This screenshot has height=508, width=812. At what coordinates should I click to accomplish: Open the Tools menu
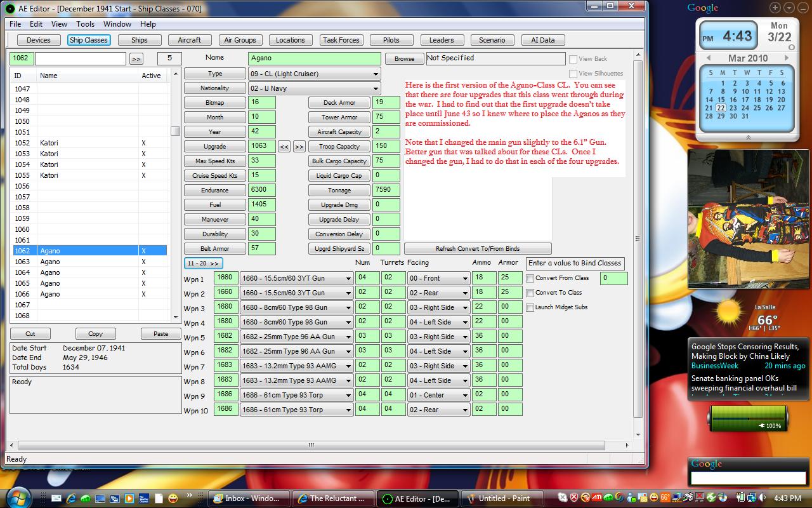86,24
